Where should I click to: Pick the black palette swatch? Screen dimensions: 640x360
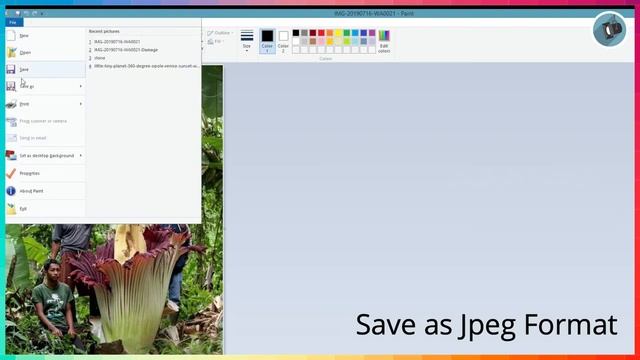click(x=296, y=33)
